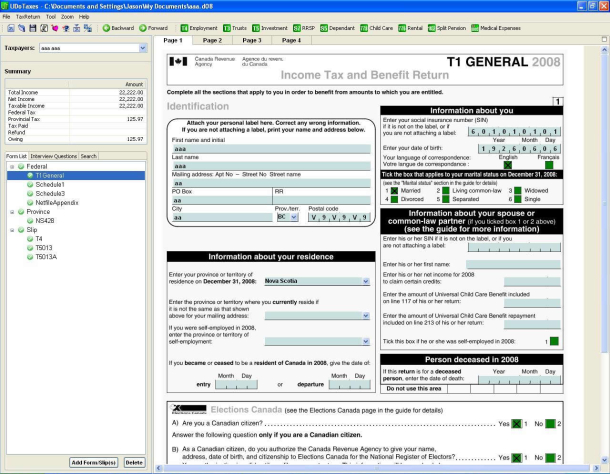This screenshot has height=474, width=610.
Task: Click the floppy disk Save icon
Action: tap(33, 28)
